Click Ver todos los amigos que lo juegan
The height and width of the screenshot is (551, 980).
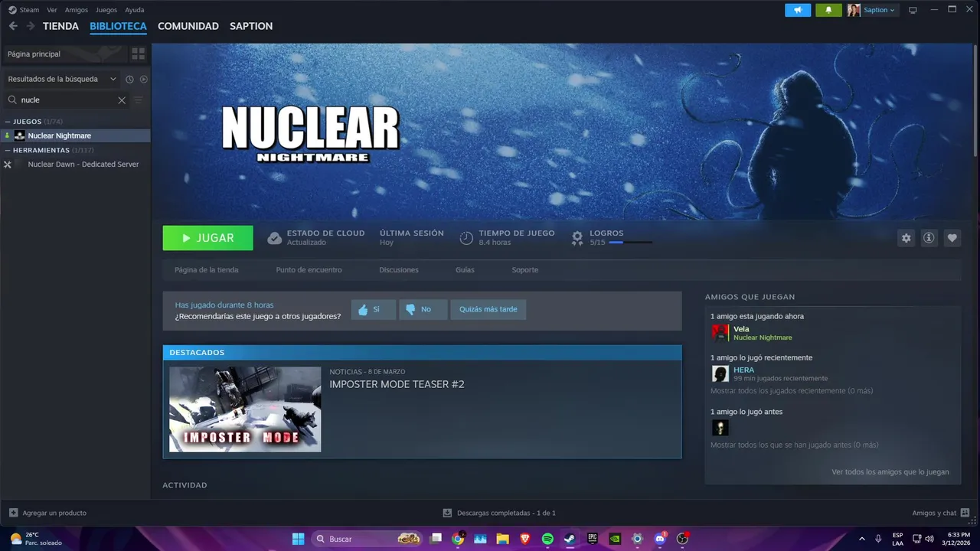890,472
